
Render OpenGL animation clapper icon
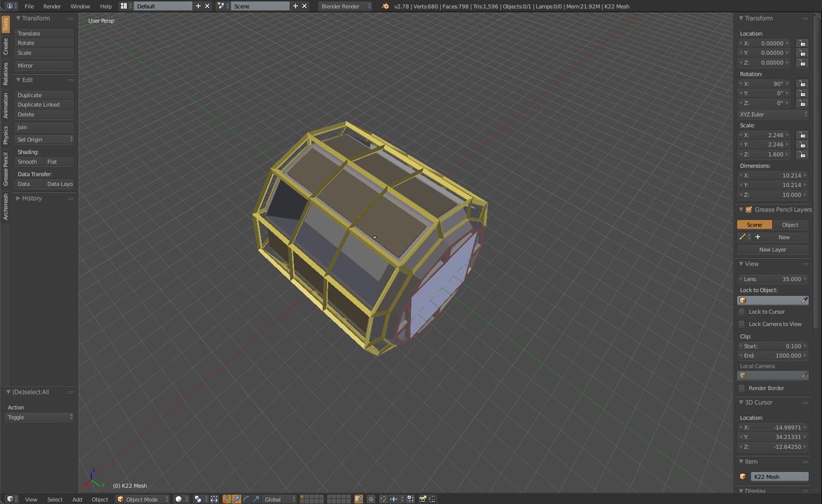click(x=433, y=499)
